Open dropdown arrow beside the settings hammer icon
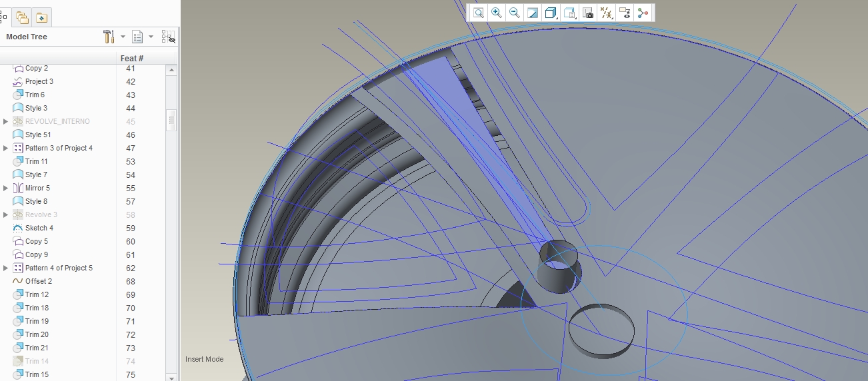Screen dimensions: 868x381 pos(123,37)
